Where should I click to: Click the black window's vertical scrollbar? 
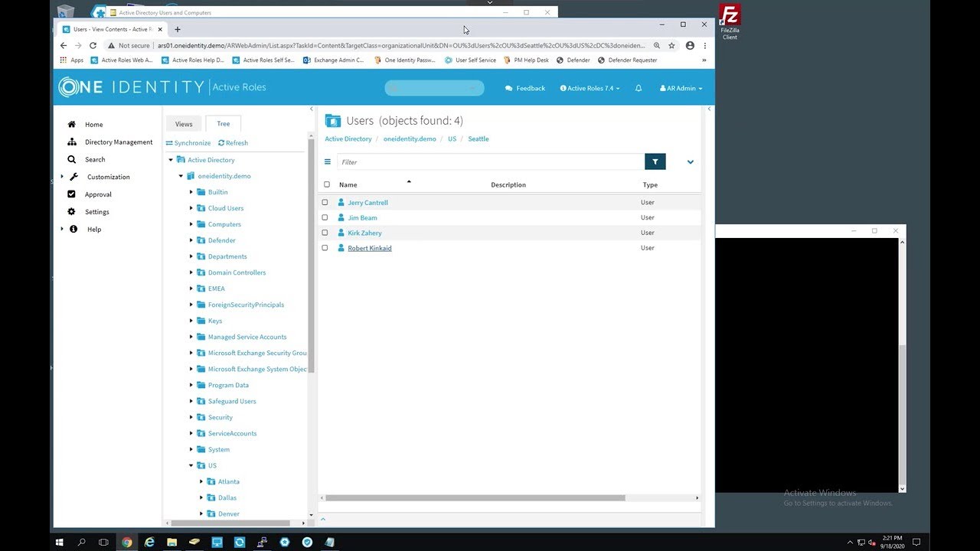pyautogui.click(x=902, y=413)
